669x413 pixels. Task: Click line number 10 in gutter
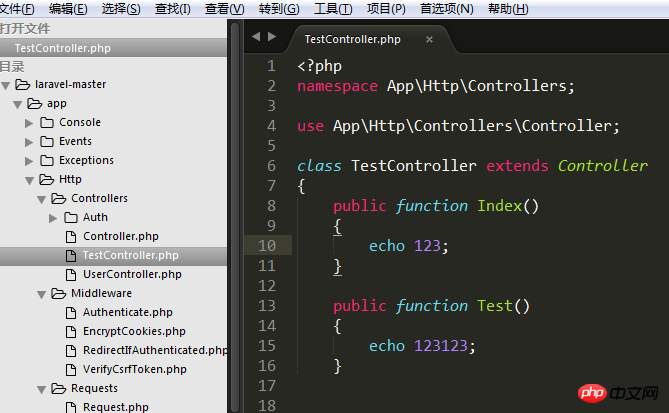click(x=267, y=246)
